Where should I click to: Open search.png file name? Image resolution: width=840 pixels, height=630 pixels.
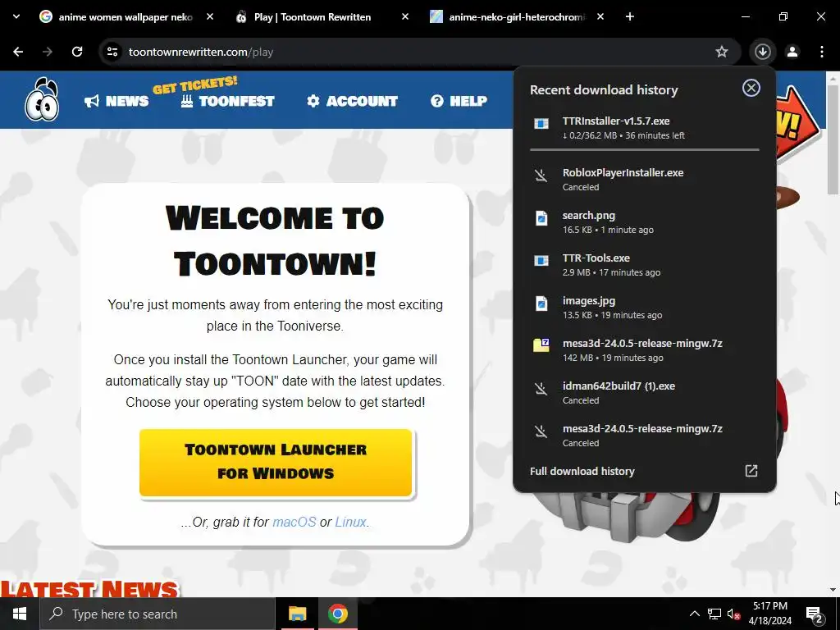pyautogui.click(x=589, y=216)
